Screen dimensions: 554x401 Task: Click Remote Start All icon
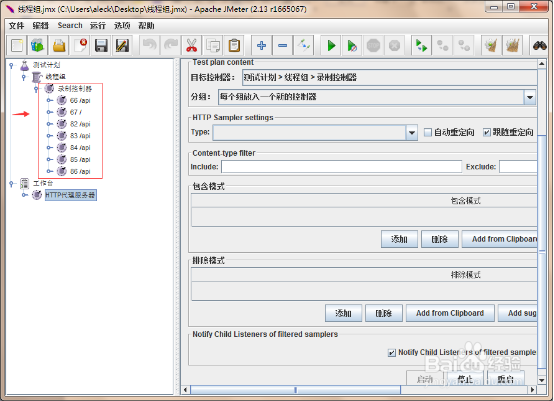click(422, 46)
